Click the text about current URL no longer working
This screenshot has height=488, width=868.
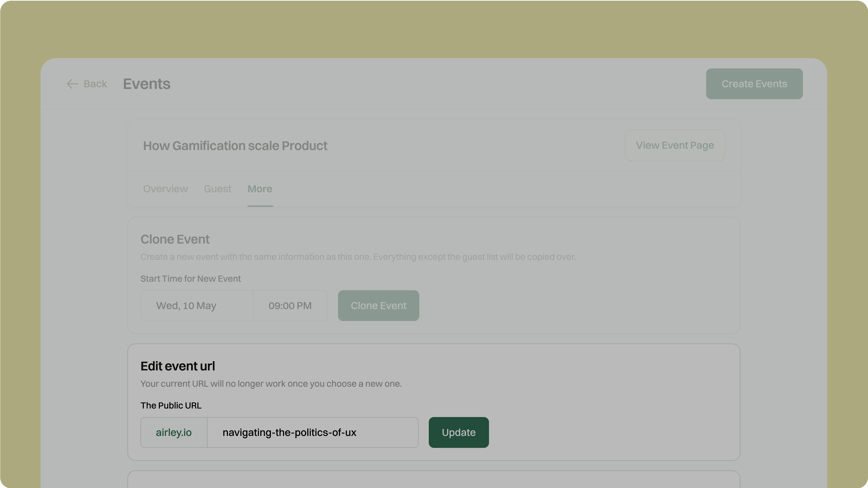pos(271,384)
